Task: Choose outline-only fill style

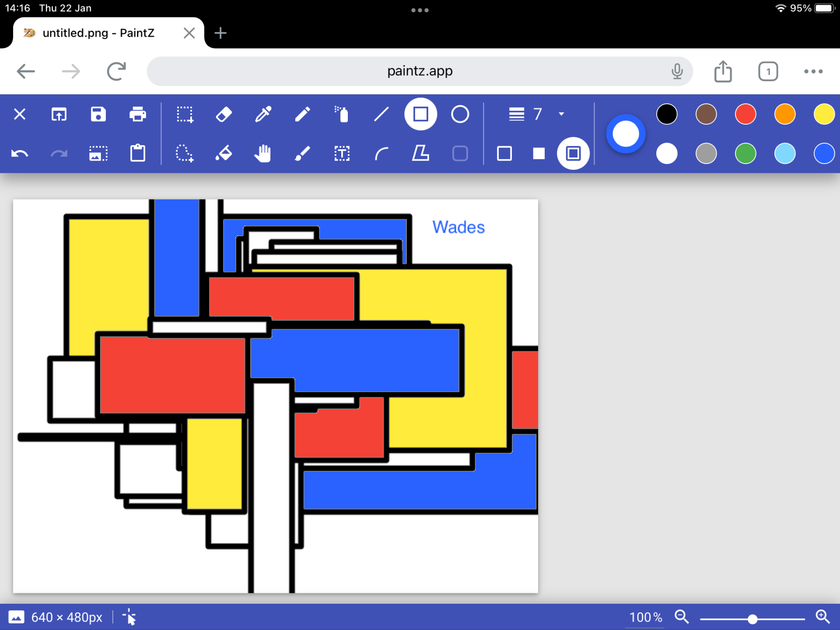Action: [x=504, y=154]
